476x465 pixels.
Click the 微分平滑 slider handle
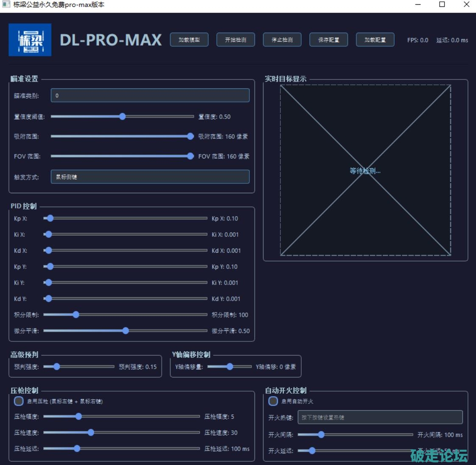point(126,331)
